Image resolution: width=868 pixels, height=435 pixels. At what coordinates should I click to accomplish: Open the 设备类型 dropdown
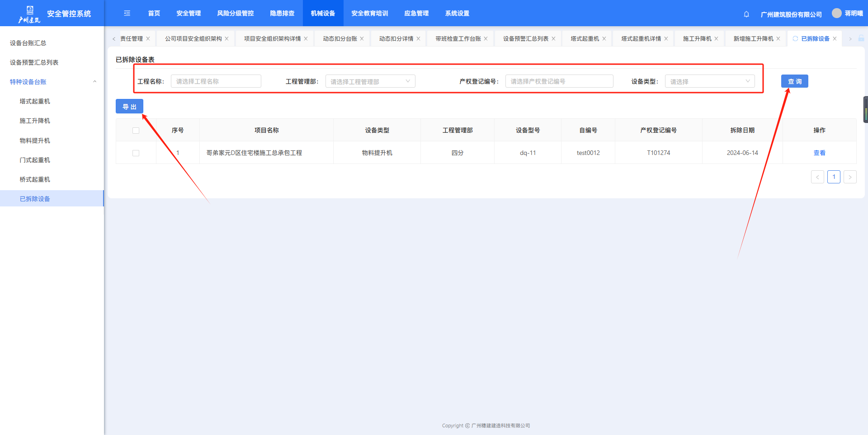pyautogui.click(x=709, y=81)
